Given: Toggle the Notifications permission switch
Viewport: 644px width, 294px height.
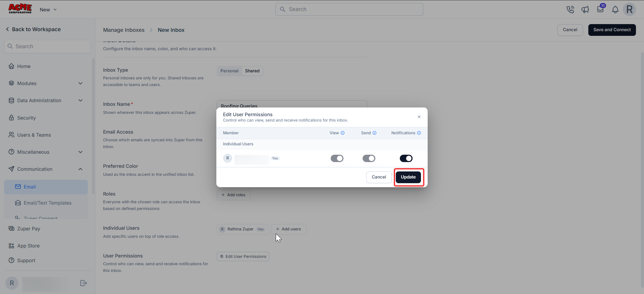Looking at the screenshot, I should [x=406, y=158].
